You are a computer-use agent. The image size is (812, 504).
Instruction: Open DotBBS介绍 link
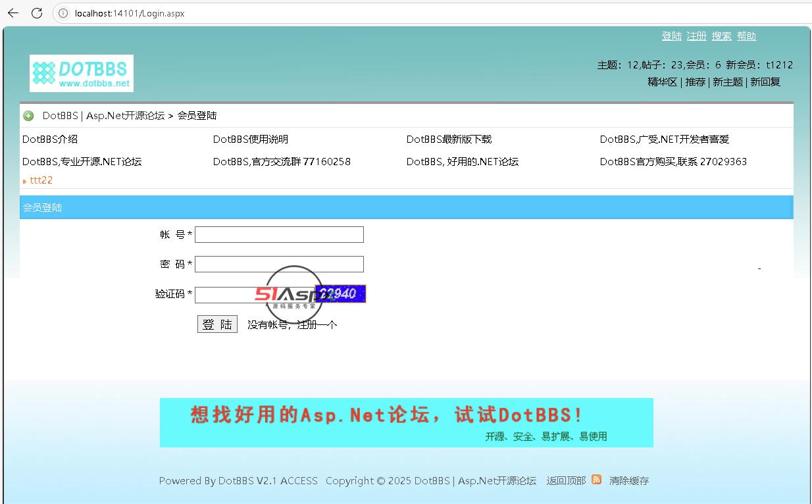pyautogui.click(x=50, y=139)
